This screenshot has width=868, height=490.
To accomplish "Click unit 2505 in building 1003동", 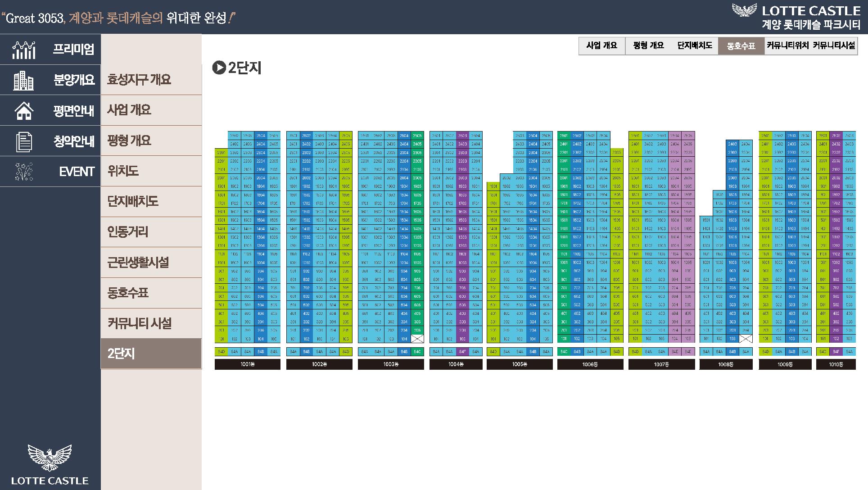I will tap(417, 136).
